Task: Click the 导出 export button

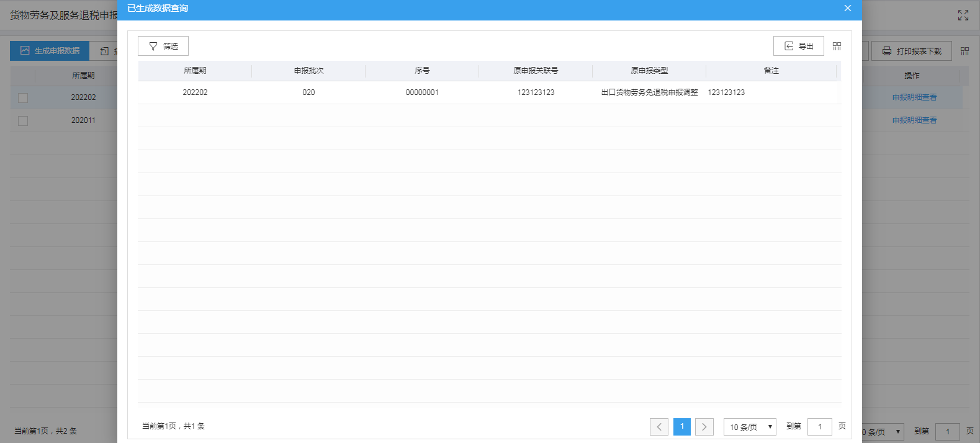Action: click(799, 46)
